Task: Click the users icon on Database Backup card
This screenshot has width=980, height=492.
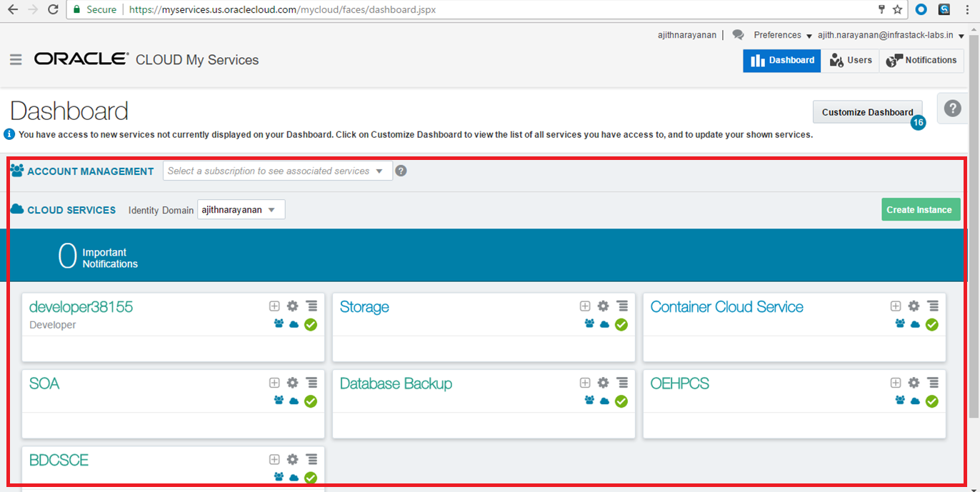Action: click(589, 401)
